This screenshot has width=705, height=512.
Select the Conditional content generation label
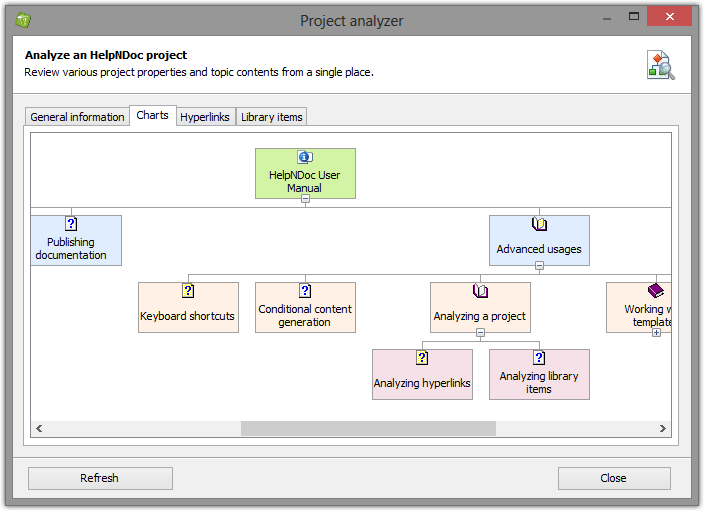point(305,315)
